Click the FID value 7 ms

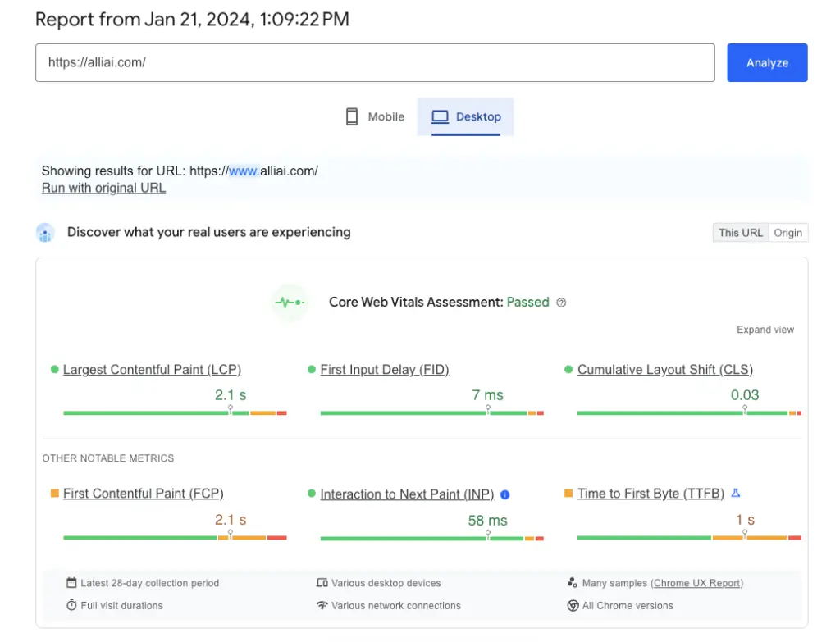(487, 395)
